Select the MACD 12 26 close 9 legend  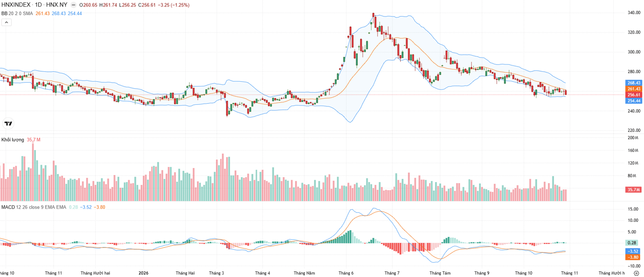pyautogui.click(x=34, y=207)
